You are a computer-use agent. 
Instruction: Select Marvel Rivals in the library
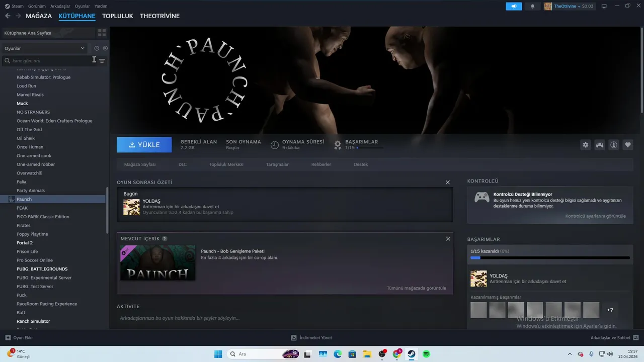[30, 95]
